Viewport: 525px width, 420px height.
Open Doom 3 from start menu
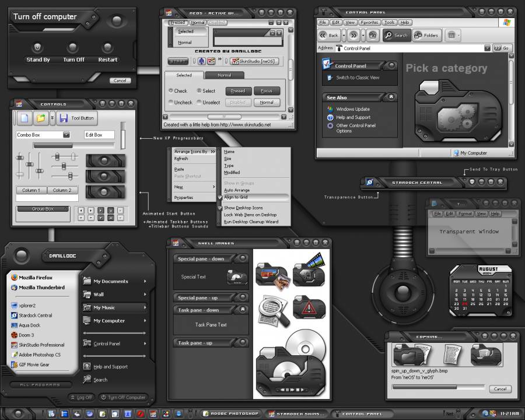click(26, 335)
